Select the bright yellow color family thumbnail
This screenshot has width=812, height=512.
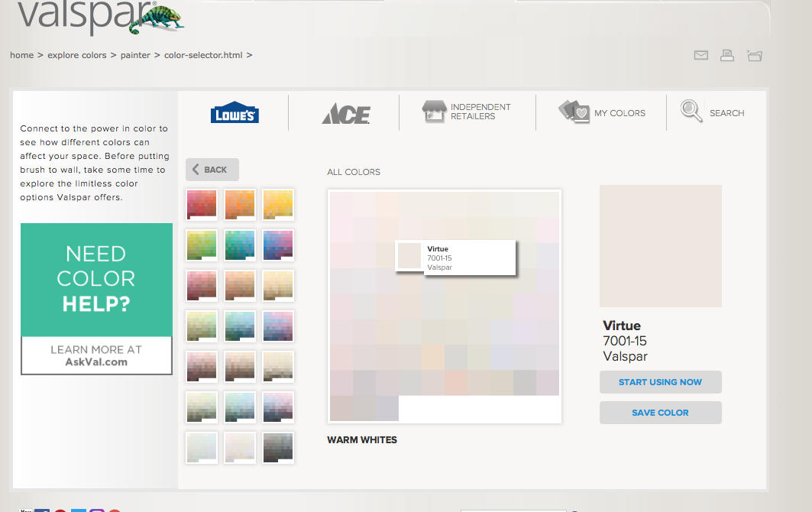[278, 204]
